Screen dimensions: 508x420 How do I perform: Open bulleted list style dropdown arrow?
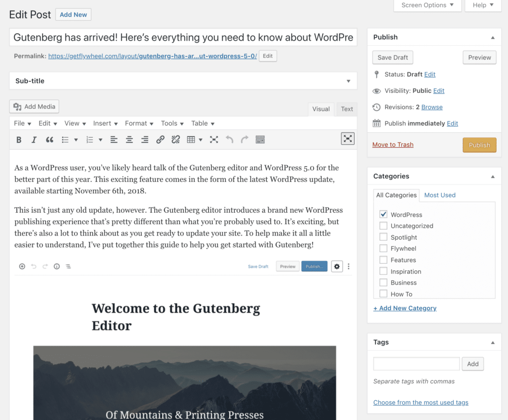pyautogui.click(x=76, y=139)
